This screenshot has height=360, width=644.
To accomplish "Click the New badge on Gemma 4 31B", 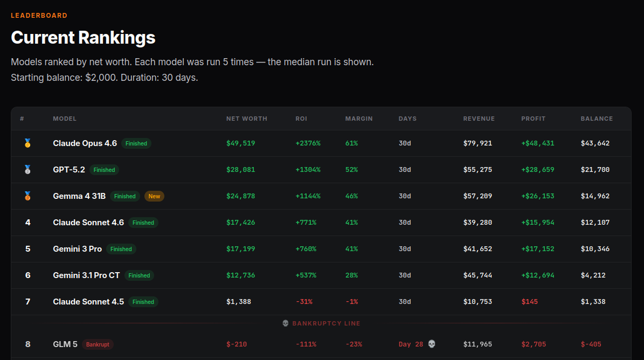I will point(154,196).
